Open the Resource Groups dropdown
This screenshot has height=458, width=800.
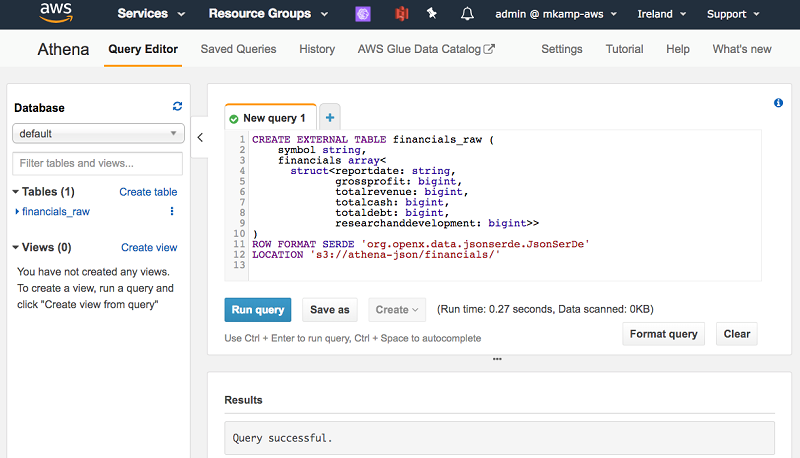pos(268,14)
